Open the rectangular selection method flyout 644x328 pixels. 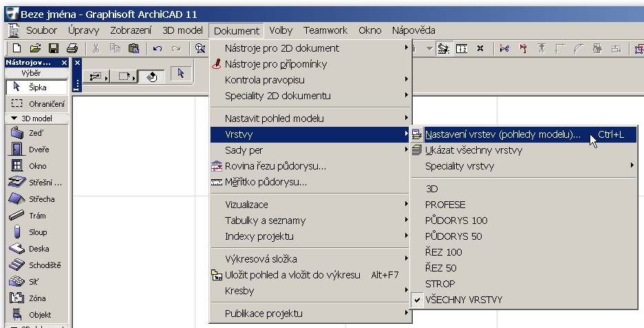(124, 76)
